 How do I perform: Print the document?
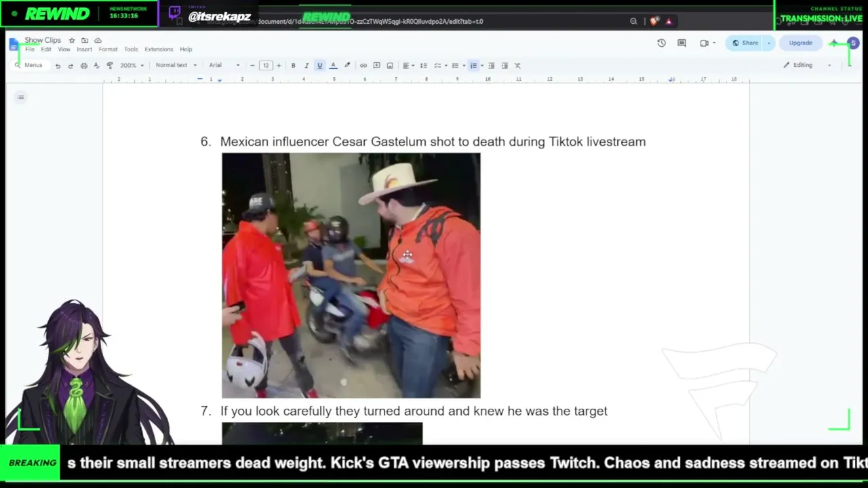[x=84, y=66]
